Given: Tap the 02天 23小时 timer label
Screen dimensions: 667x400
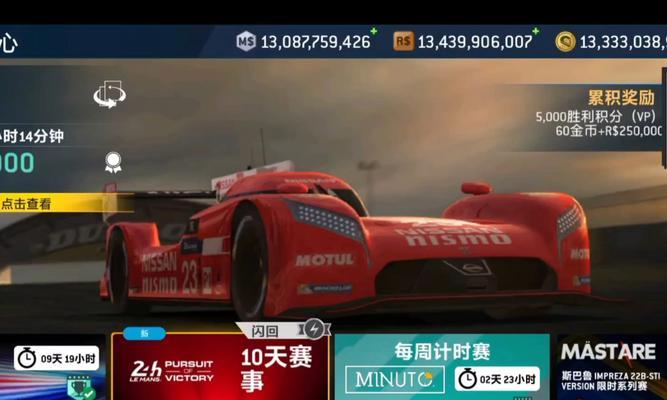Looking at the screenshot, I should pos(507,379).
